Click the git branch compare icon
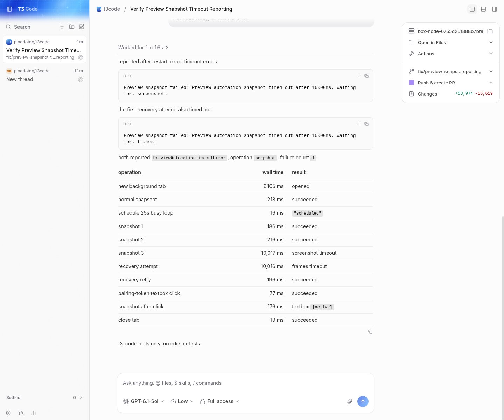Viewport: 504px width, 420px height. 21,413
